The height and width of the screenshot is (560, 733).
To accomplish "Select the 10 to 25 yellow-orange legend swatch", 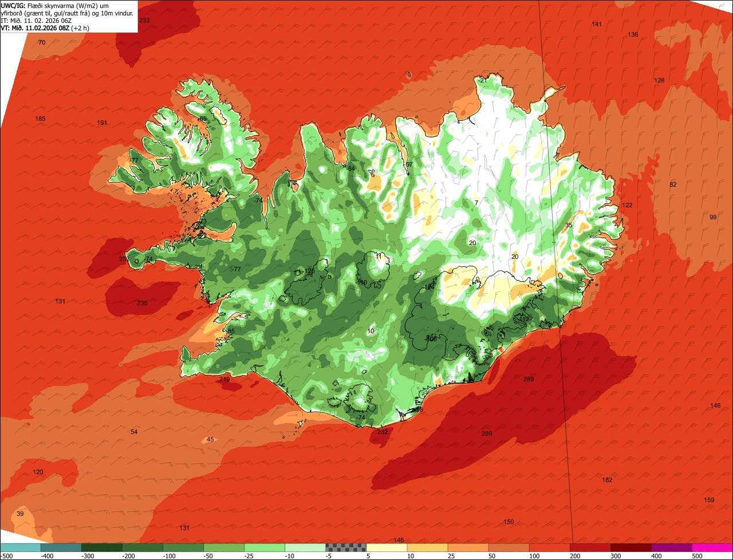I will tap(427, 547).
